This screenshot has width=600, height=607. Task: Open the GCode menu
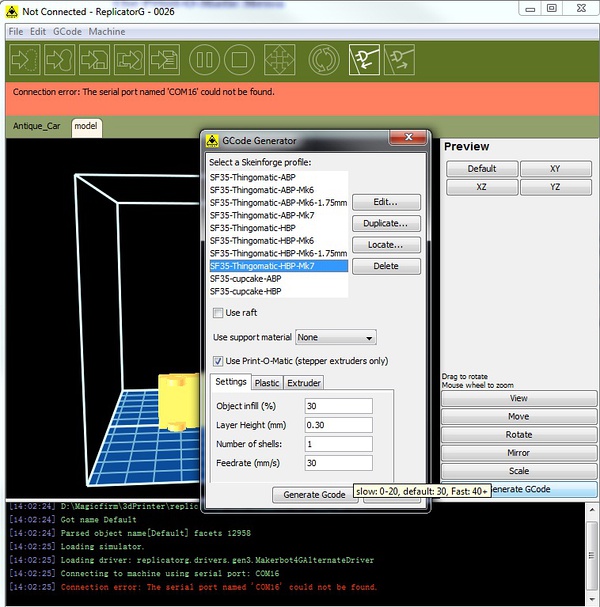coord(67,31)
